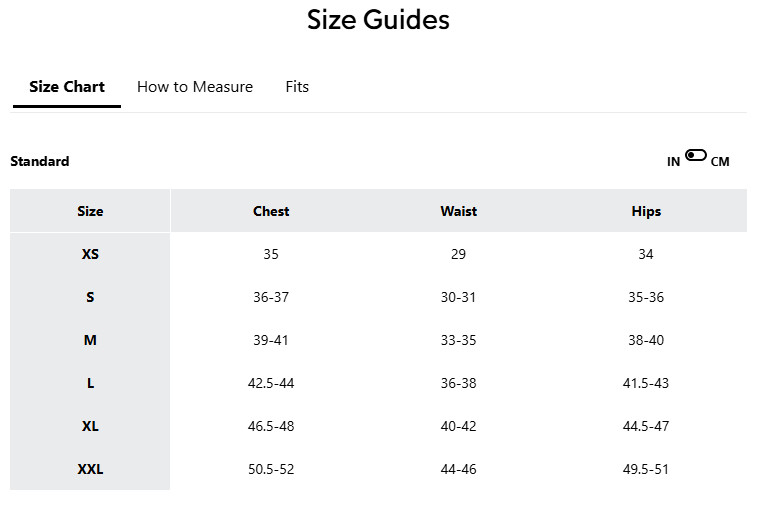Image resolution: width=769 pixels, height=510 pixels.
Task: Click the Hips column header
Action: point(646,211)
